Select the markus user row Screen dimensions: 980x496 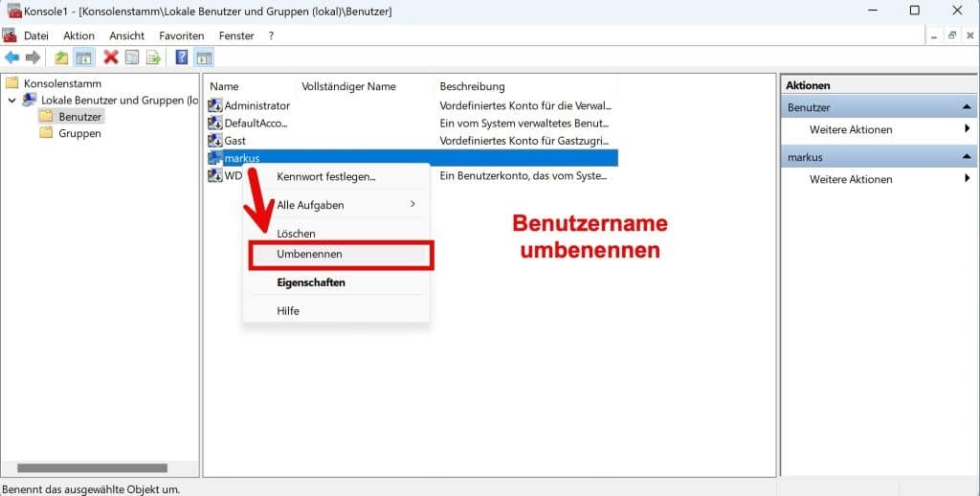click(412, 158)
